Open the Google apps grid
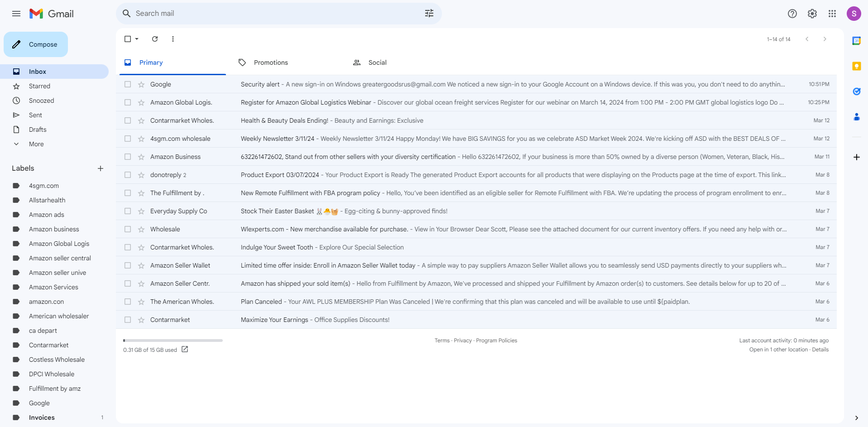Viewport: 868px width, 427px height. (x=832, y=14)
